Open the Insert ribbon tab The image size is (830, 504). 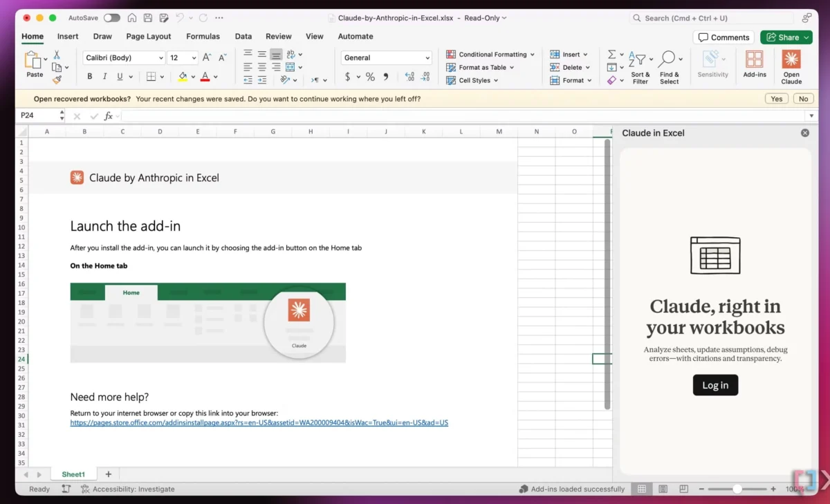point(68,37)
